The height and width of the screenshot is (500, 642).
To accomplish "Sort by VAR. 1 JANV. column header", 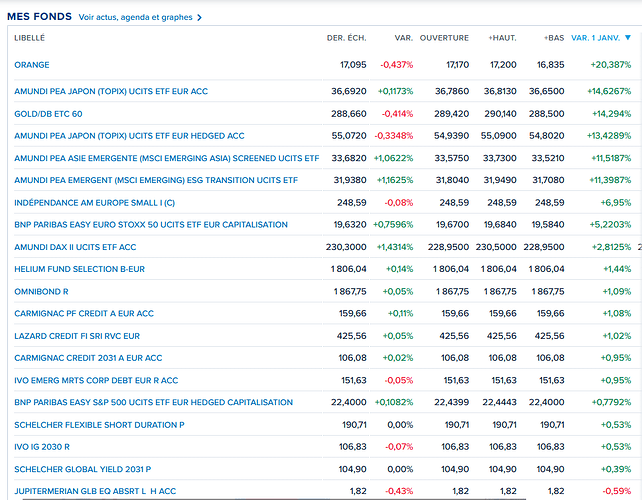I will click(x=595, y=38).
